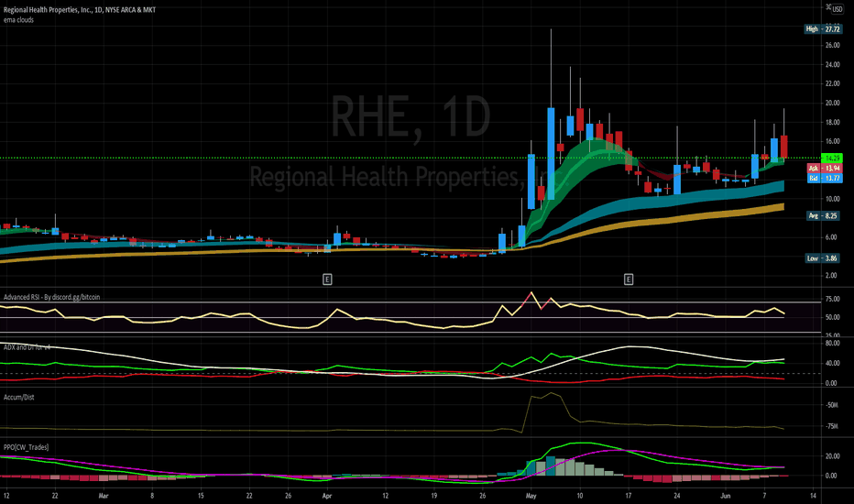Click the Low 3.86 price label
Image resolution: width=854 pixels, height=504 pixels.
823,258
